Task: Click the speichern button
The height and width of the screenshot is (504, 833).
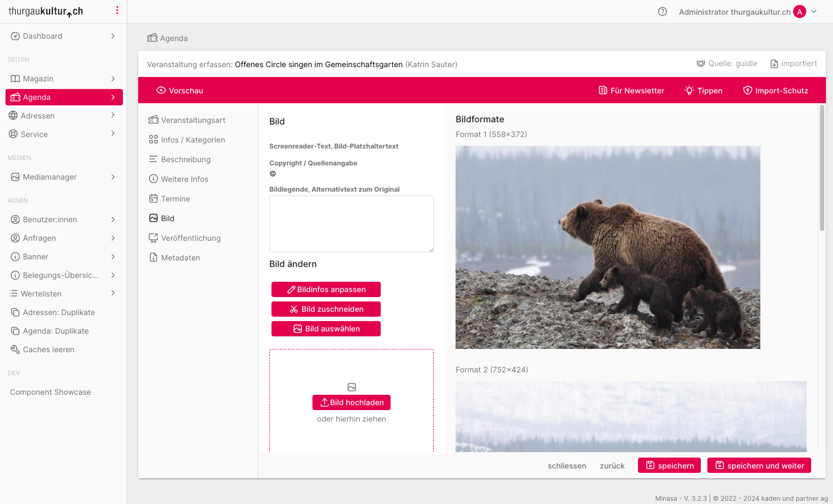Action: [x=670, y=465]
